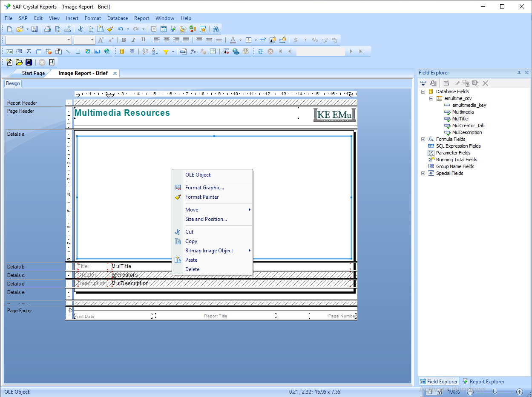Toggle Italic formatting button

coord(133,40)
